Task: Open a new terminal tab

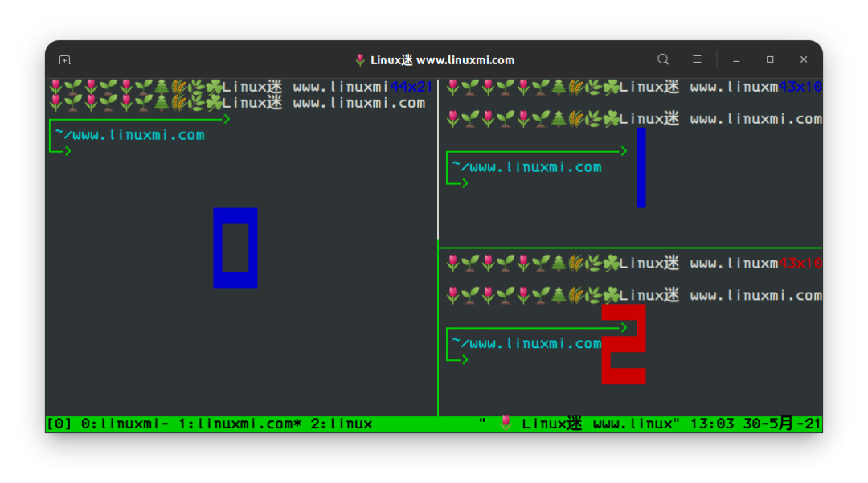Action: (x=65, y=59)
